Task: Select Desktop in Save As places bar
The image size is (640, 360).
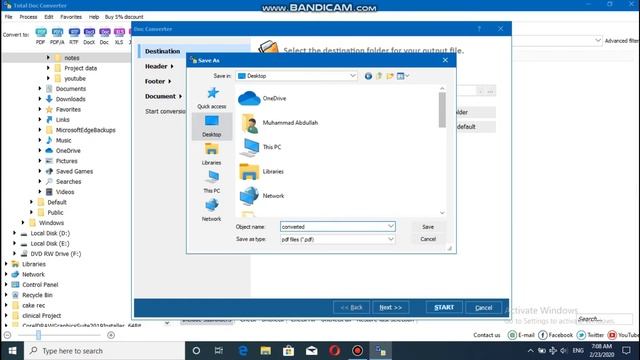Action: pyautogui.click(x=211, y=126)
